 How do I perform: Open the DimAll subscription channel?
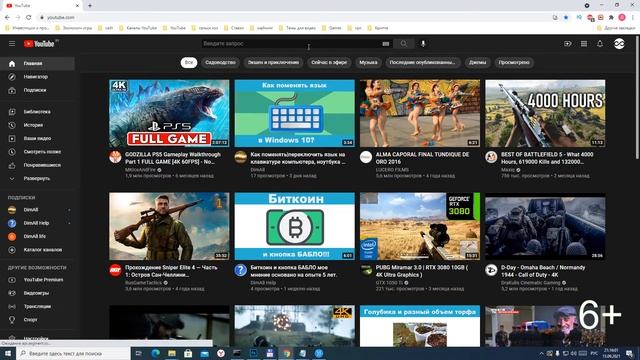tap(37, 210)
